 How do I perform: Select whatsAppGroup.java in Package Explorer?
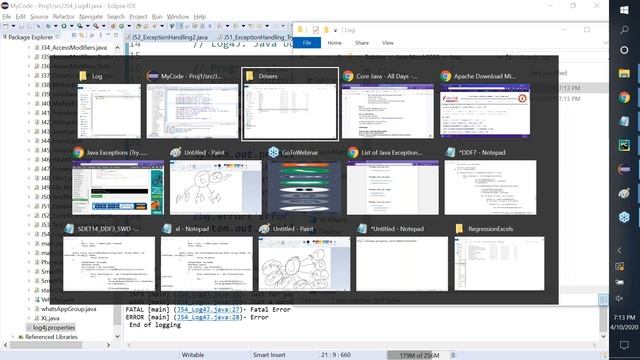click(x=68, y=309)
